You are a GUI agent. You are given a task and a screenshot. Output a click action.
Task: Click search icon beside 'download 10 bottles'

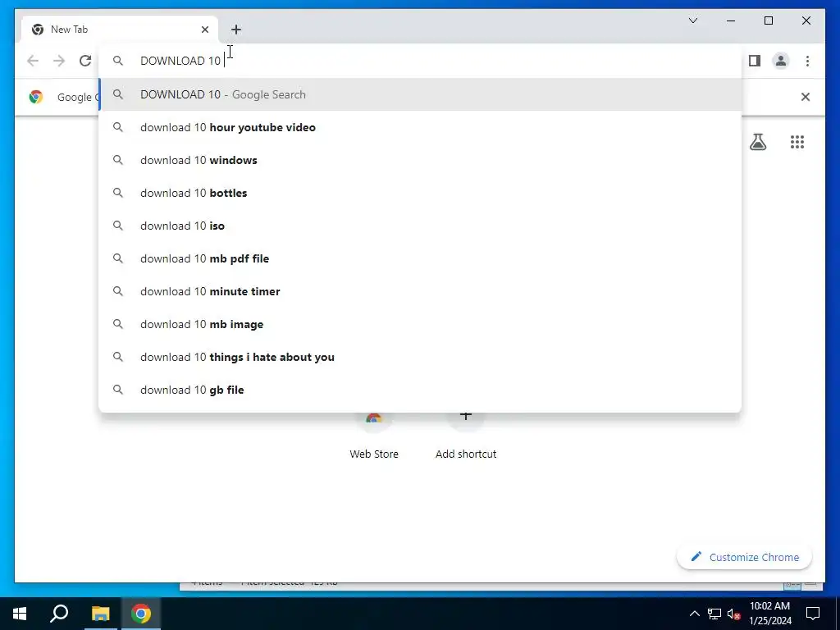point(118,193)
